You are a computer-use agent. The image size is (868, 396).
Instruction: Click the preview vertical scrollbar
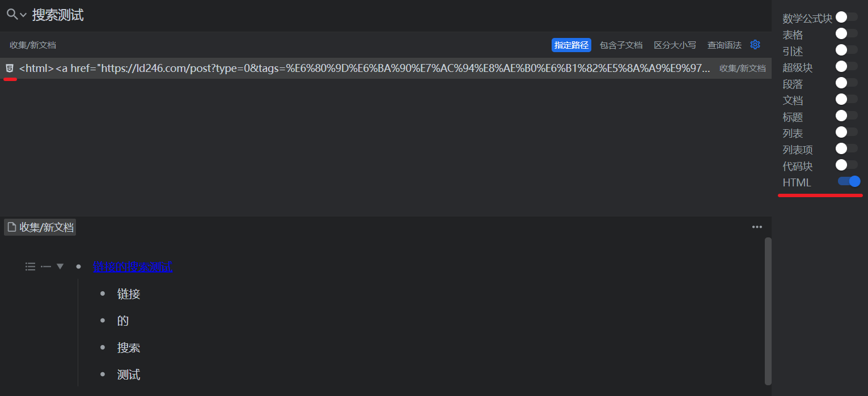[768, 311]
